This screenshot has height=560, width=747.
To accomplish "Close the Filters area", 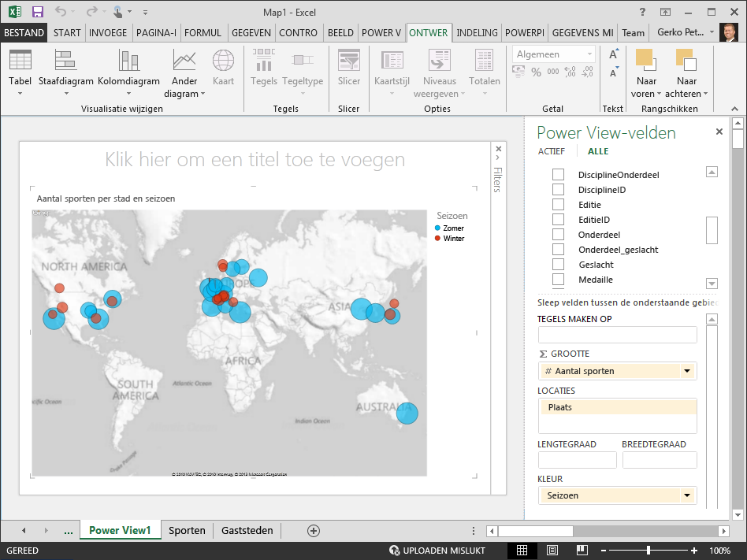I will (x=498, y=149).
